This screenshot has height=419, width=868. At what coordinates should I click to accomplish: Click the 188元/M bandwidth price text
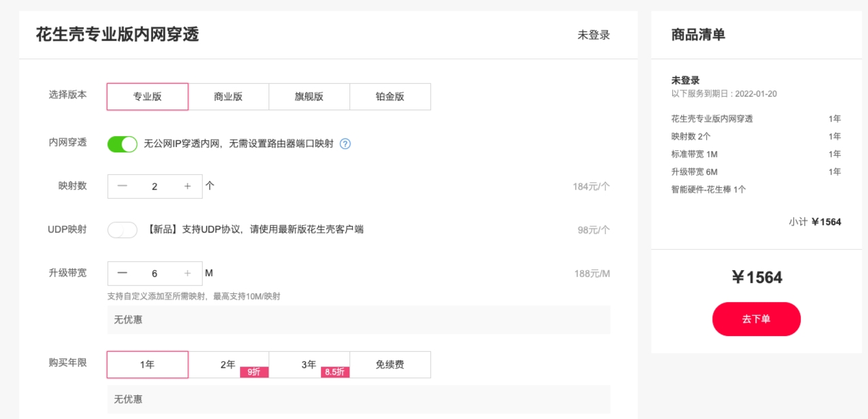(592, 273)
